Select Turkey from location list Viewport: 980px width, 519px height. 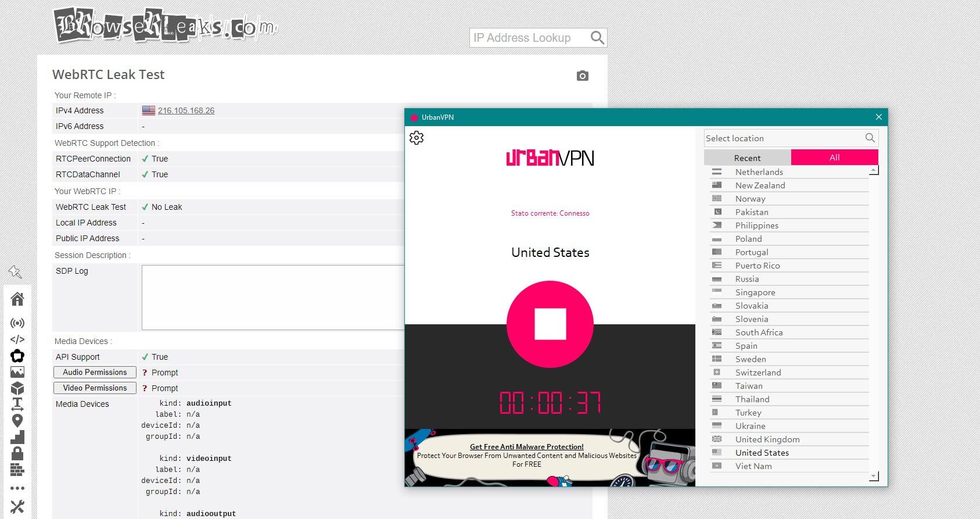click(789, 413)
